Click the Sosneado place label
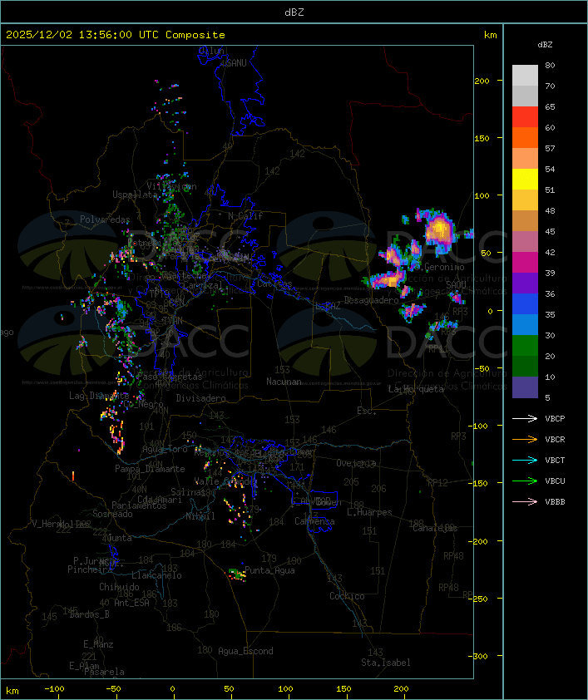 (x=112, y=514)
